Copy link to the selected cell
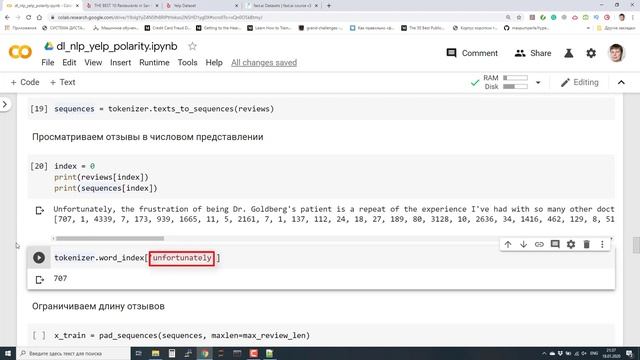640x360 pixels. [539, 244]
